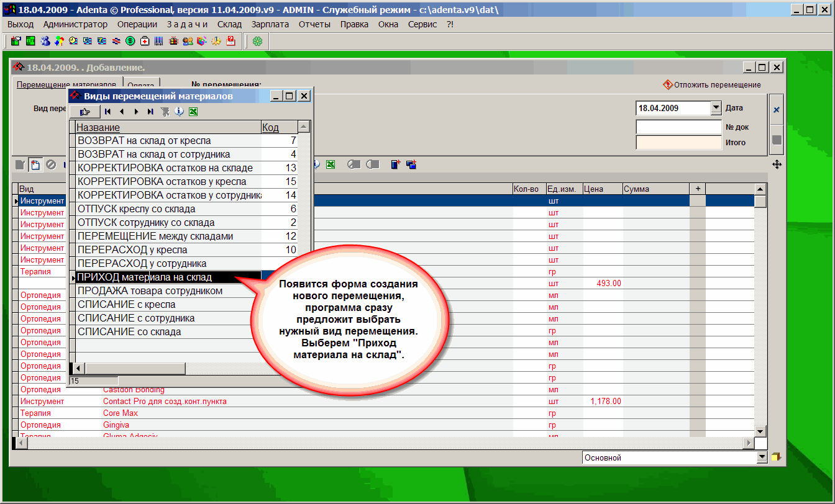This screenshot has height=504, width=835.
Task: Click the first aid kit toolbar icon
Action: click(144, 41)
